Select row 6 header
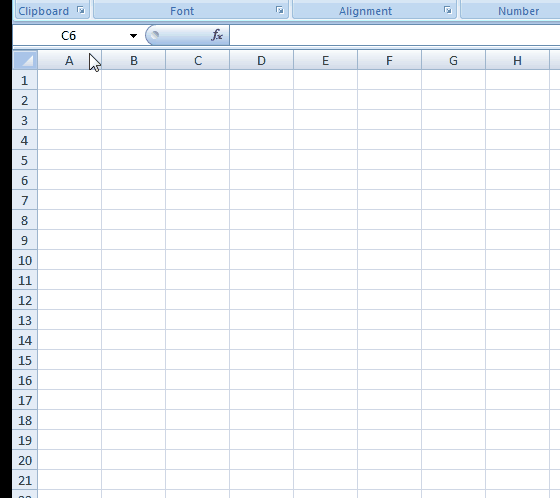560x498 pixels. [x=25, y=180]
